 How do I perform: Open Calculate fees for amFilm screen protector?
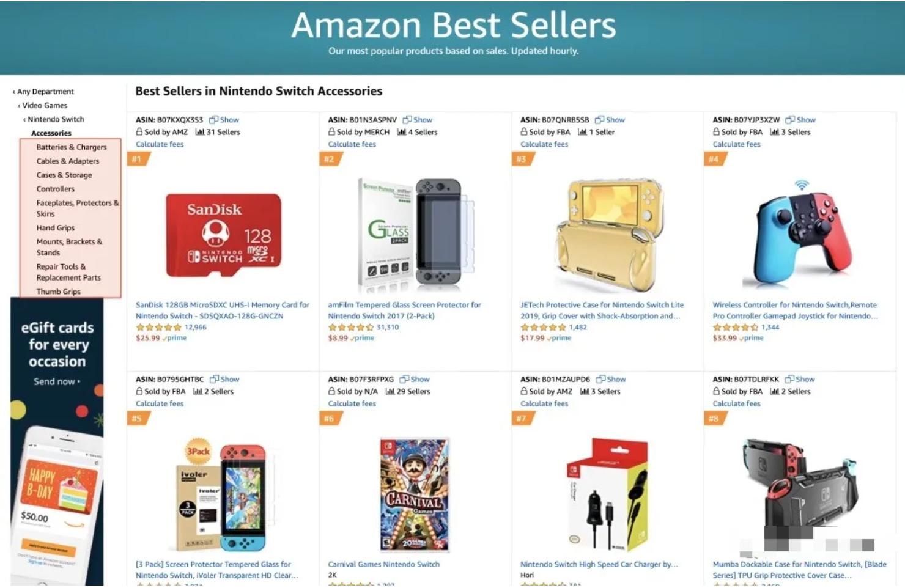tap(352, 144)
